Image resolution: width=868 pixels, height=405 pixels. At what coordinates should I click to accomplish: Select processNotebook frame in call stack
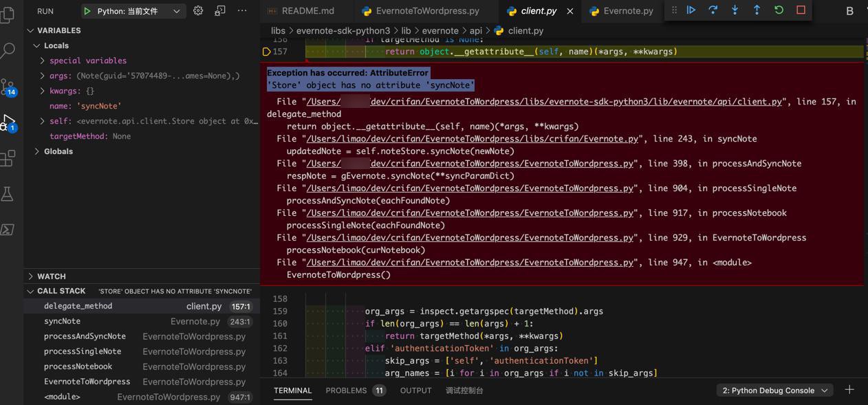click(x=142, y=366)
